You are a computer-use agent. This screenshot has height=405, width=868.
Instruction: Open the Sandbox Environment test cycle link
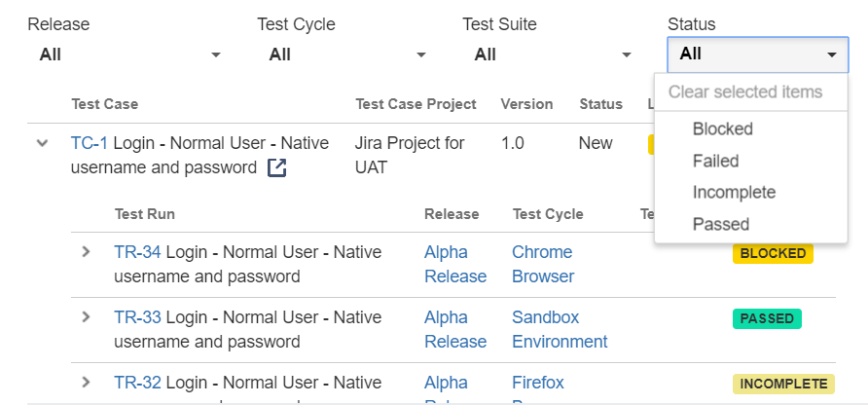[560, 329]
